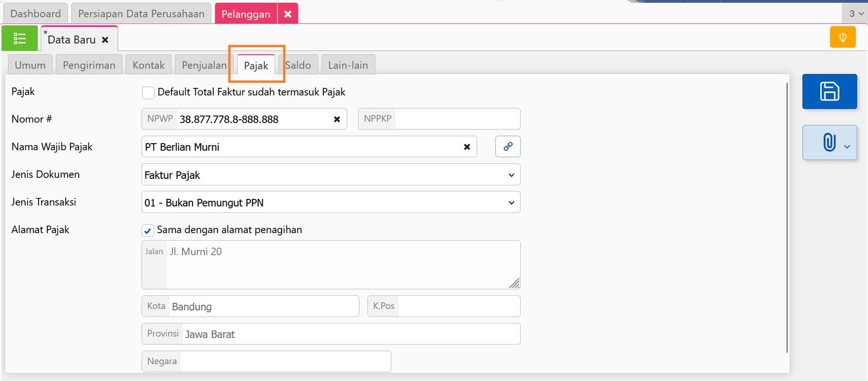The height and width of the screenshot is (381, 868).
Task: Open Persiapan Data Perusahaan tab
Action: pyautogui.click(x=141, y=14)
